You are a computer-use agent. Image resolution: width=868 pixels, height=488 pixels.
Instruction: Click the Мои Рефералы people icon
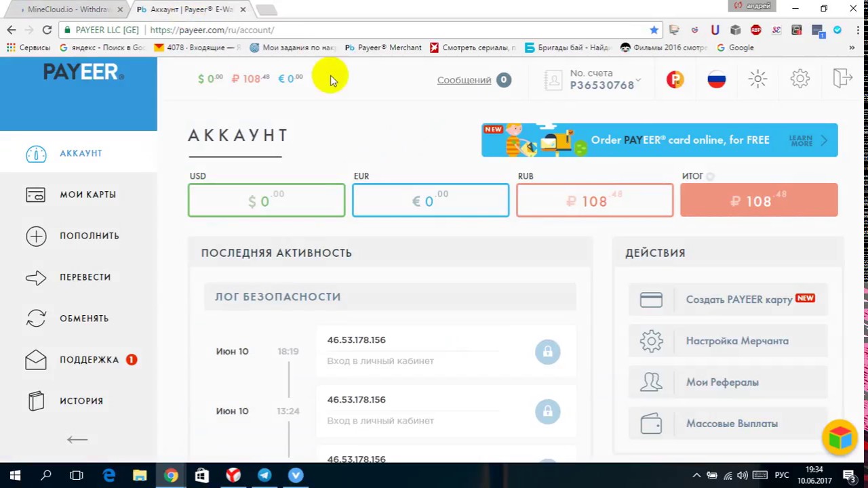pyautogui.click(x=651, y=382)
